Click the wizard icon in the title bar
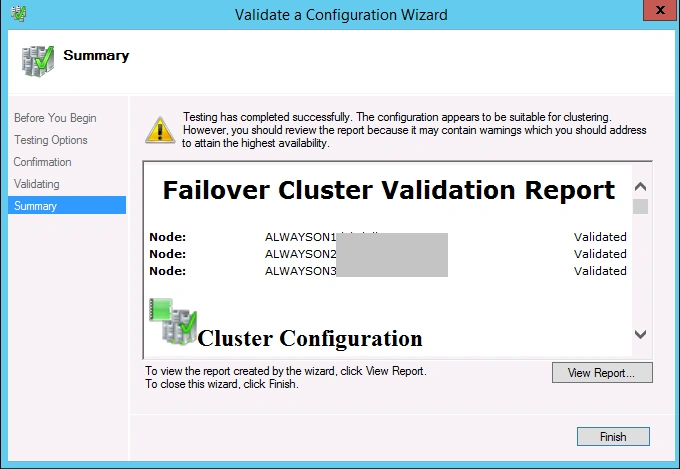This screenshot has height=469, width=680. (19, 13)
